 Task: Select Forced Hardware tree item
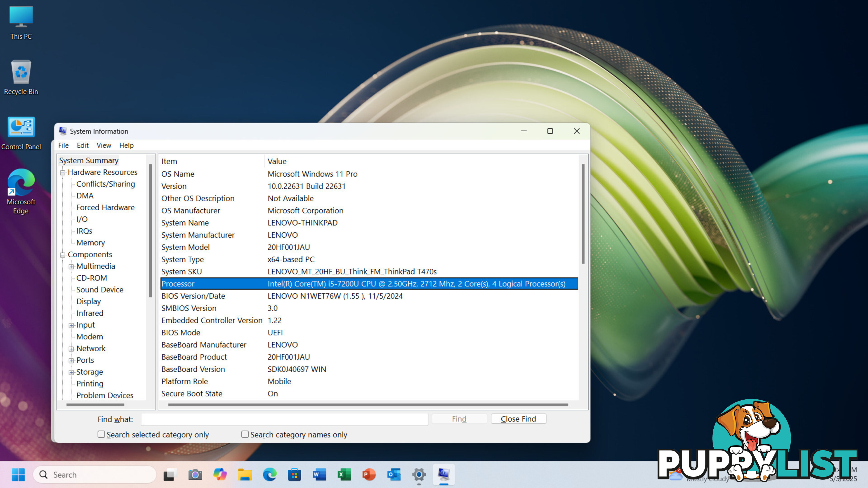105,207
